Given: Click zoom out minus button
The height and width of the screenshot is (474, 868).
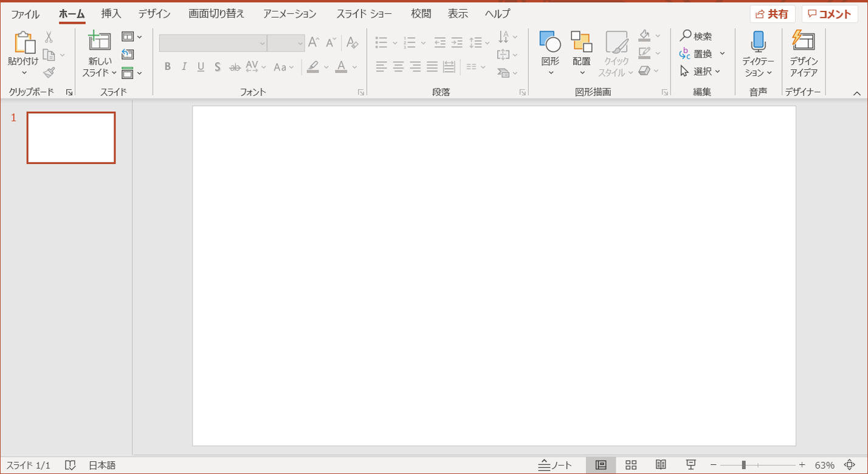Looking at the screenshot, I should [x=714, y=465].
